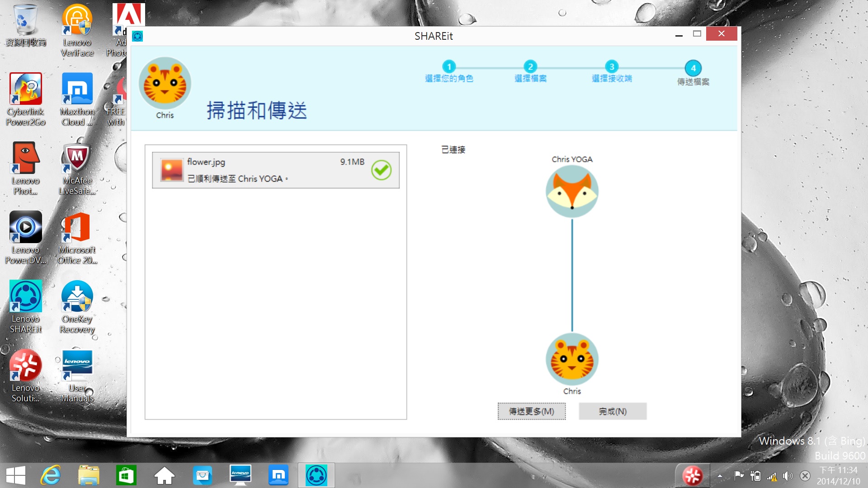Open the Windows Start button

(16, 475)
